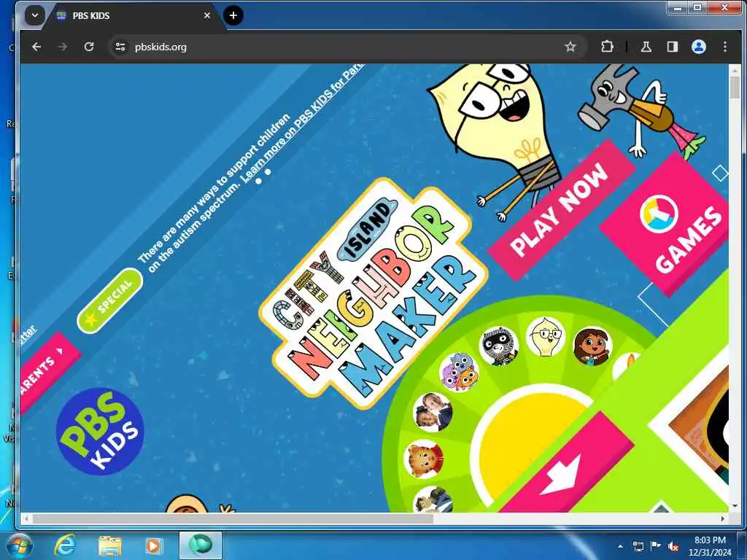Screen dimensions: 747x560
Task: Select the second carousel dot indicator
Action: point(268,171)
